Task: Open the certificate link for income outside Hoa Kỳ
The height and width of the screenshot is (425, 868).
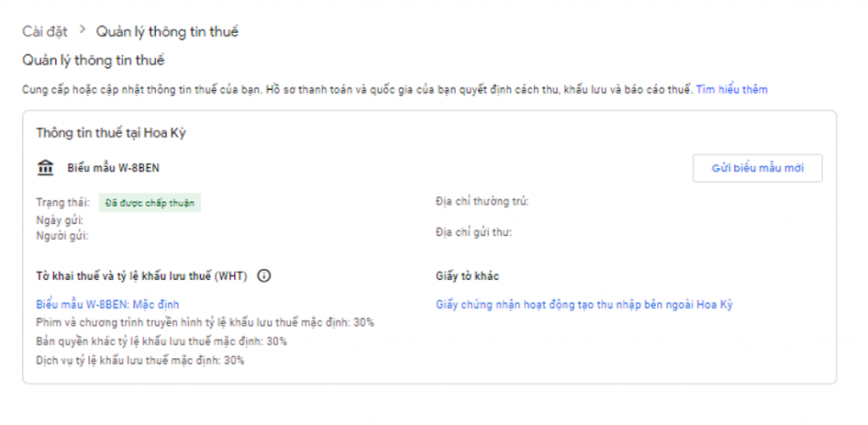Action: 584,304
